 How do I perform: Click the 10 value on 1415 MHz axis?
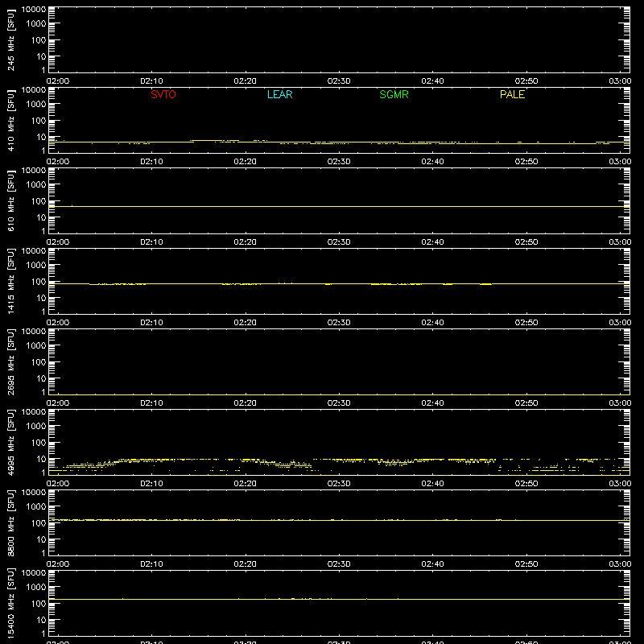pos(42,298)
